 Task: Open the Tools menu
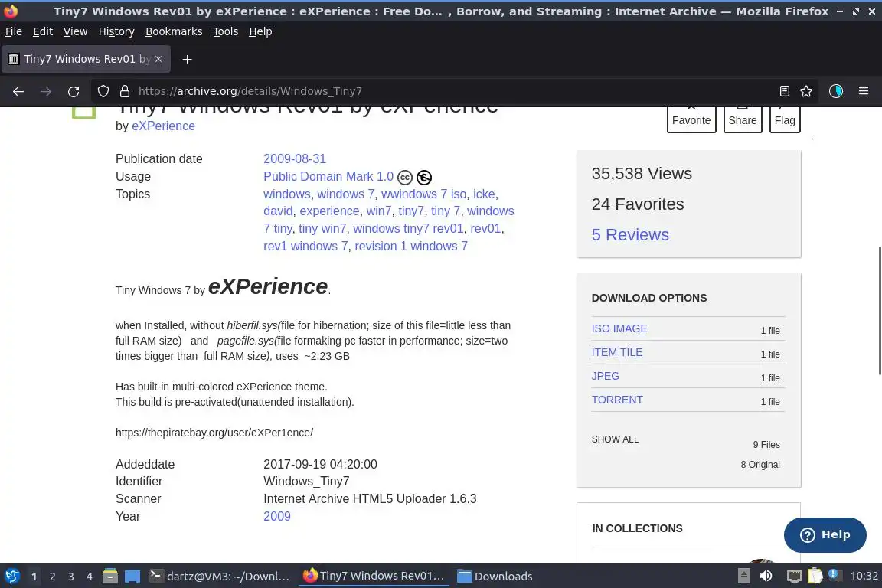pyautogui.click(x=226, y=31)
